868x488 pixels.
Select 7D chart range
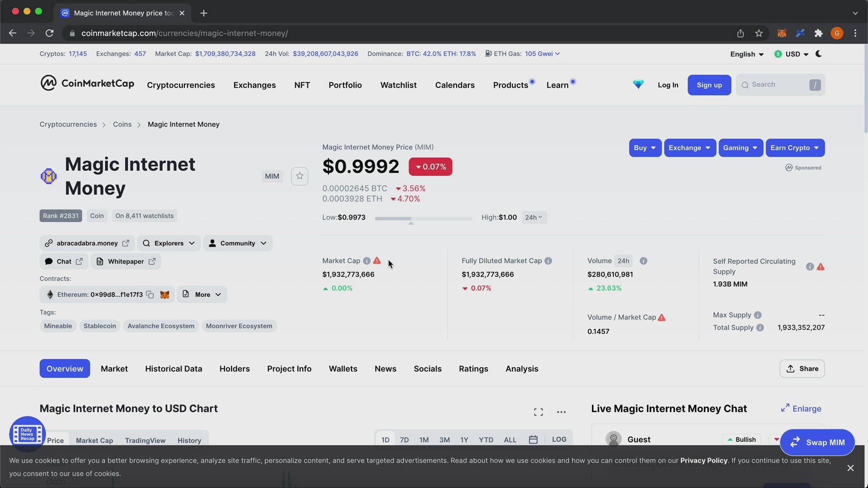click(x=404, y=440)
